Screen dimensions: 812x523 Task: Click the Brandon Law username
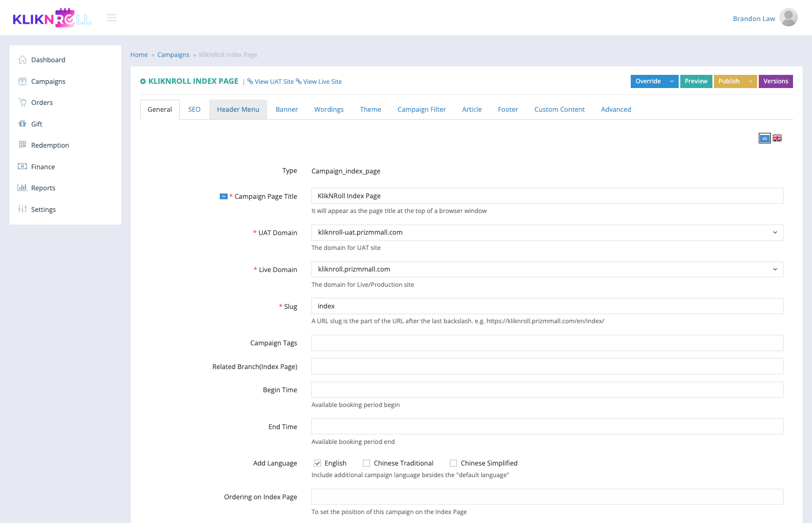[754, 18]
